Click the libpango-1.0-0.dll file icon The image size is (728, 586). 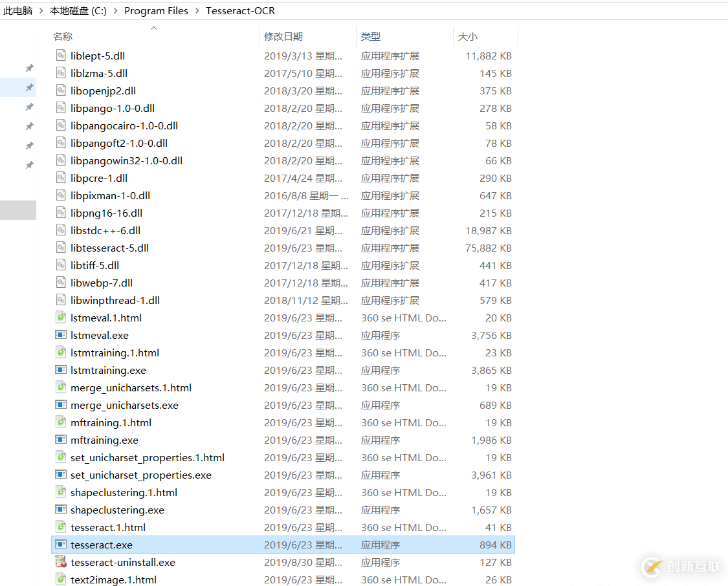pos(61,108)
